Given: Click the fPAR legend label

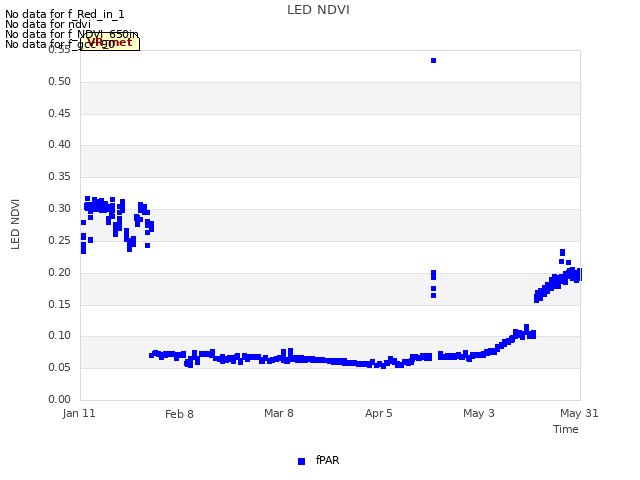Looking at the screenshot, I should pos(327,460).
